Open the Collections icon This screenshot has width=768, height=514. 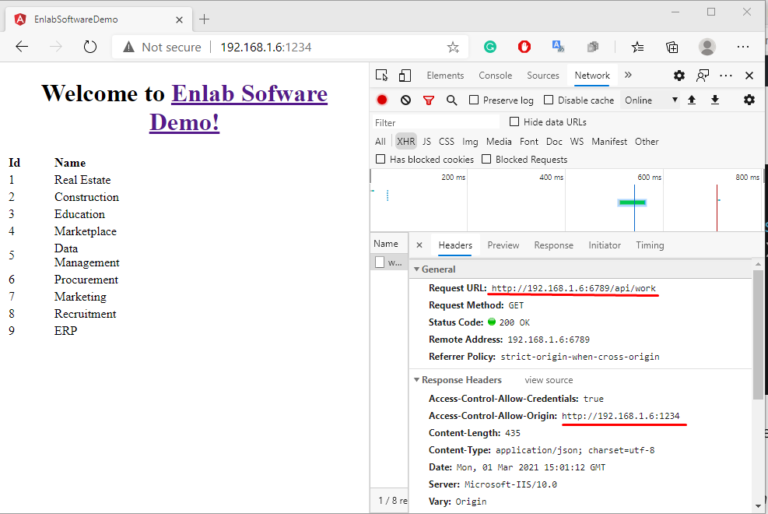pos(672,47)
